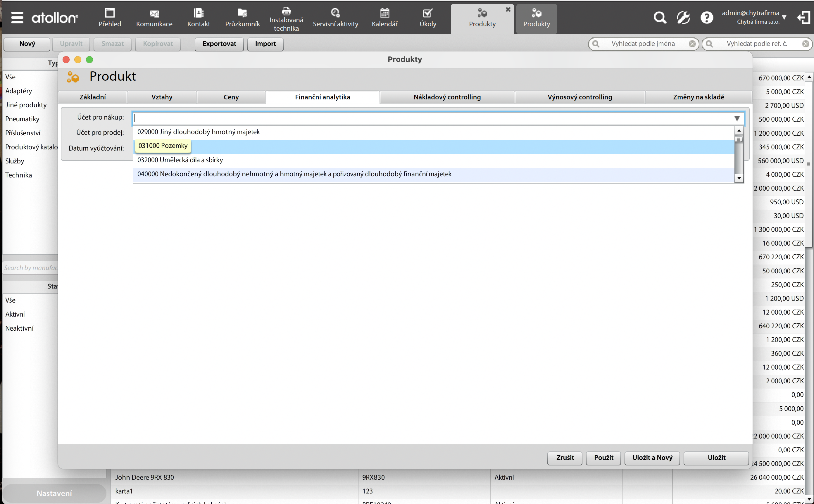Open the Průzkumník module
Viewport: 814px width, 504px height.
(242, 18)
